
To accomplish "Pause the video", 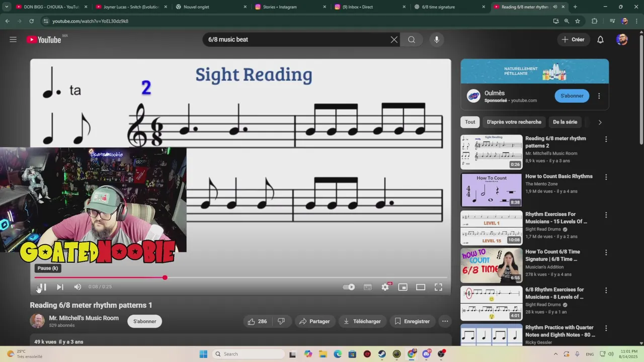I will [x=42, y=287].
